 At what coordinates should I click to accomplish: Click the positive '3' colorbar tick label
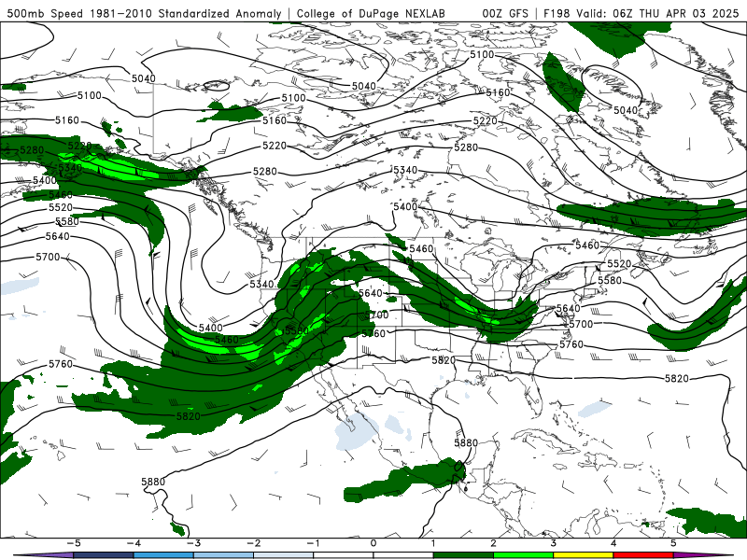[554, 543]
